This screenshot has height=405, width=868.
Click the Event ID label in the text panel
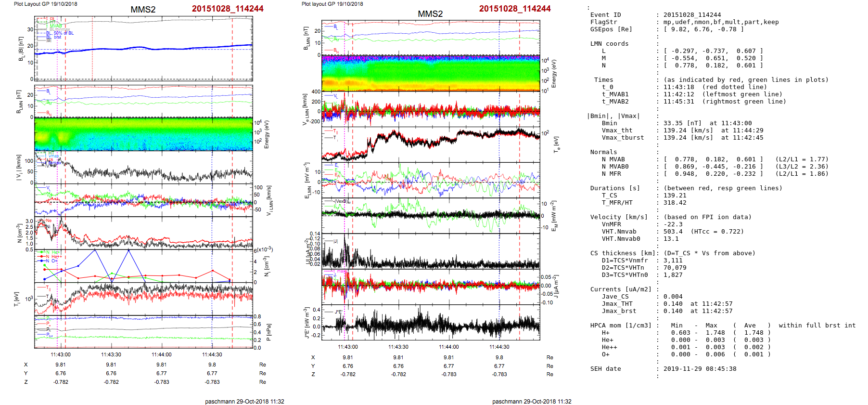pyautogui.click(x=605, y=15)
